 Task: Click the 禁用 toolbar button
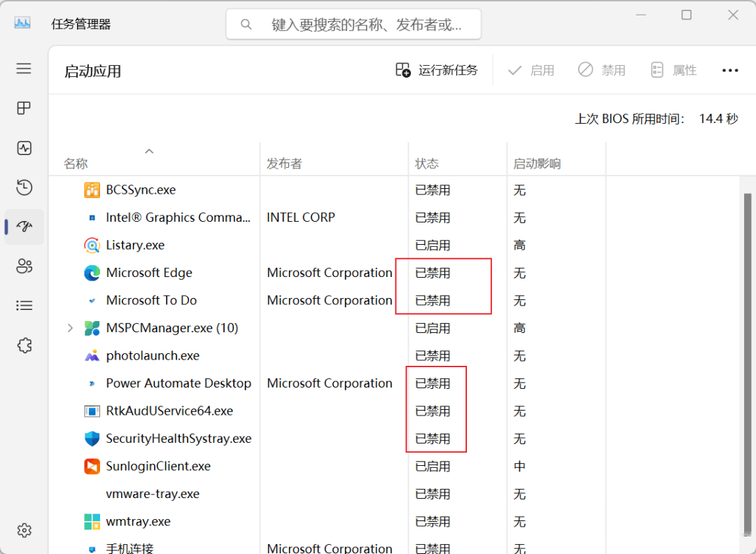602,71
